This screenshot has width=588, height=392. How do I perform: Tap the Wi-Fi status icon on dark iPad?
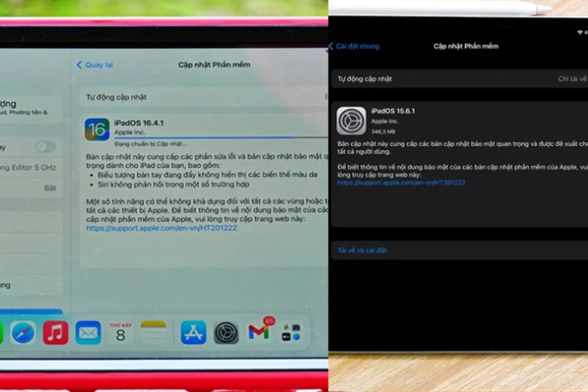pos(579,32)
